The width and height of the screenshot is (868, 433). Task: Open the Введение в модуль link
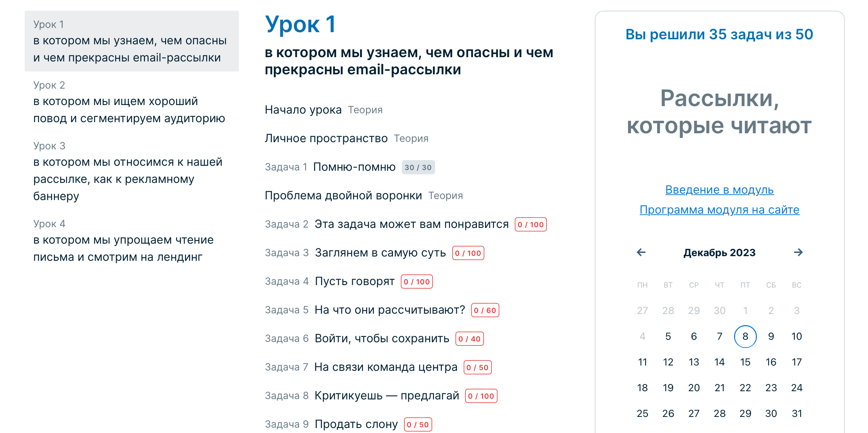pos(719,190)
